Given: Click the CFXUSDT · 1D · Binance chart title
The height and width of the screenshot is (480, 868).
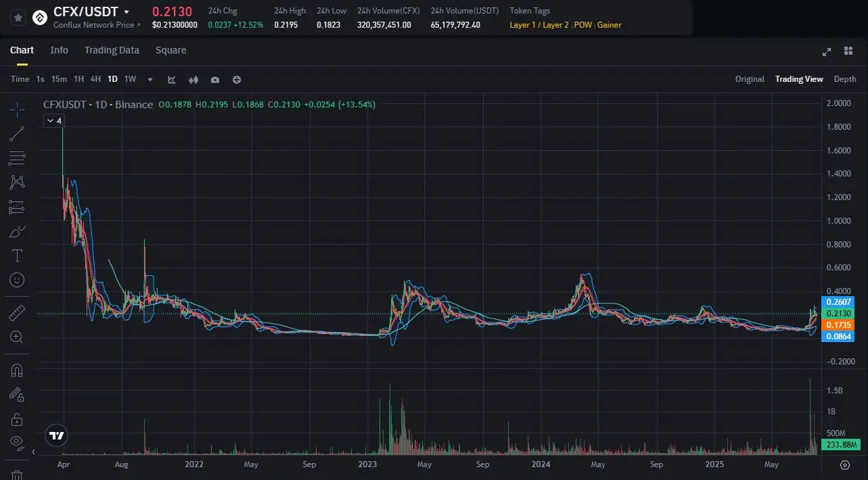Looking at the screenshot, I should tap(98, 104).
